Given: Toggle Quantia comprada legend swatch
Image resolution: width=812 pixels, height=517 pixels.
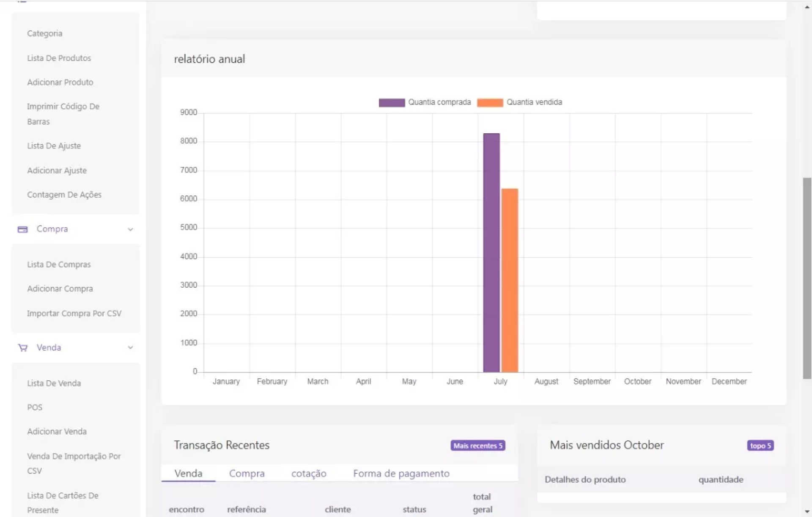Looking at the screenshot, I should tap(392, 102).
